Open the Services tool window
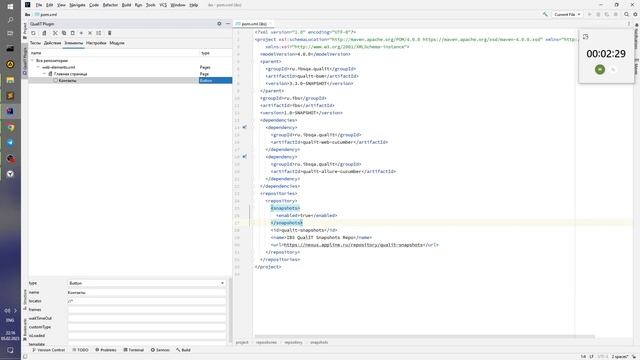 (160, 350)
